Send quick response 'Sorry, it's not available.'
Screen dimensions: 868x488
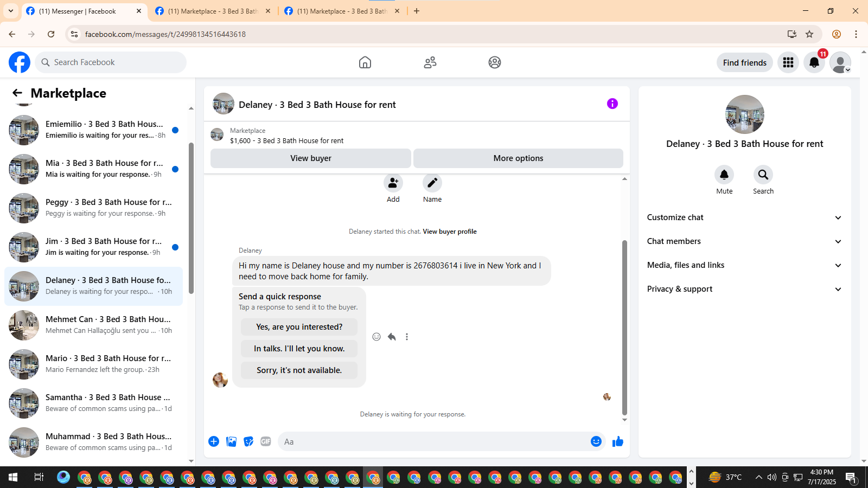[x=299, y=370]
